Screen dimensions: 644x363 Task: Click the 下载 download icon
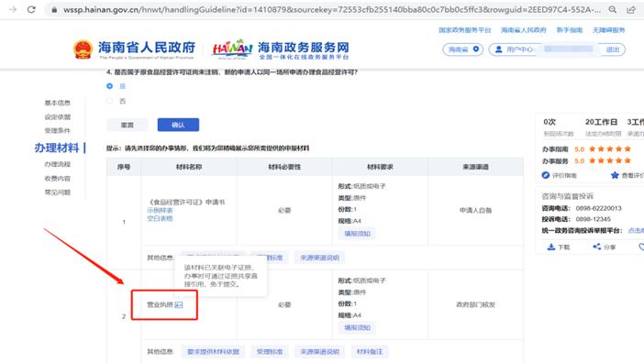[551, 247]
